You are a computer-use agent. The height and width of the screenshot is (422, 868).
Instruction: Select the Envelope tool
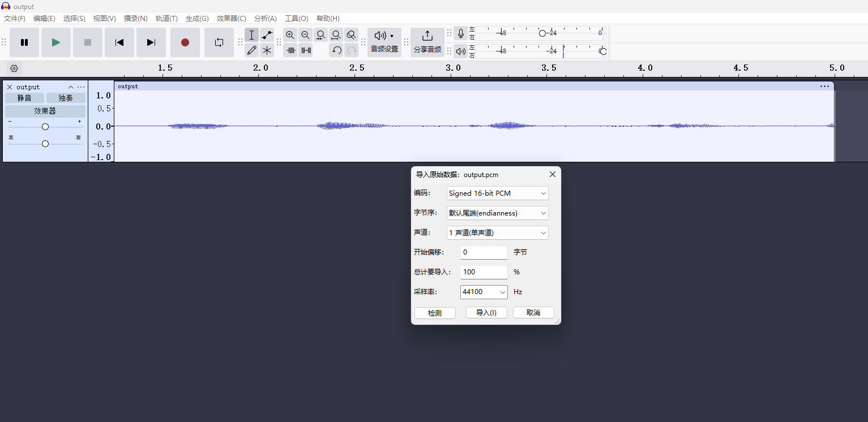[x=267, y=35]
